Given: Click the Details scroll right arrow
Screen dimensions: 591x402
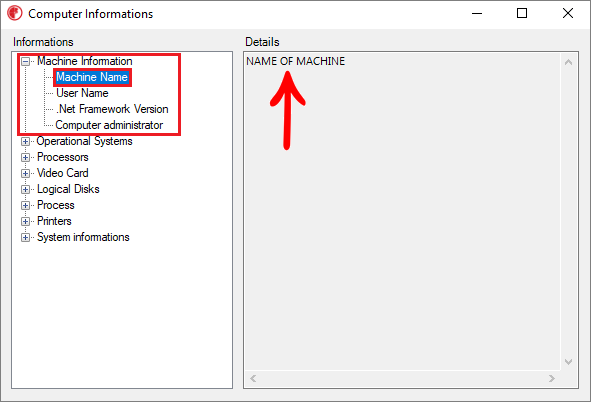Looking at the screenshot, I should pos(552,378).
